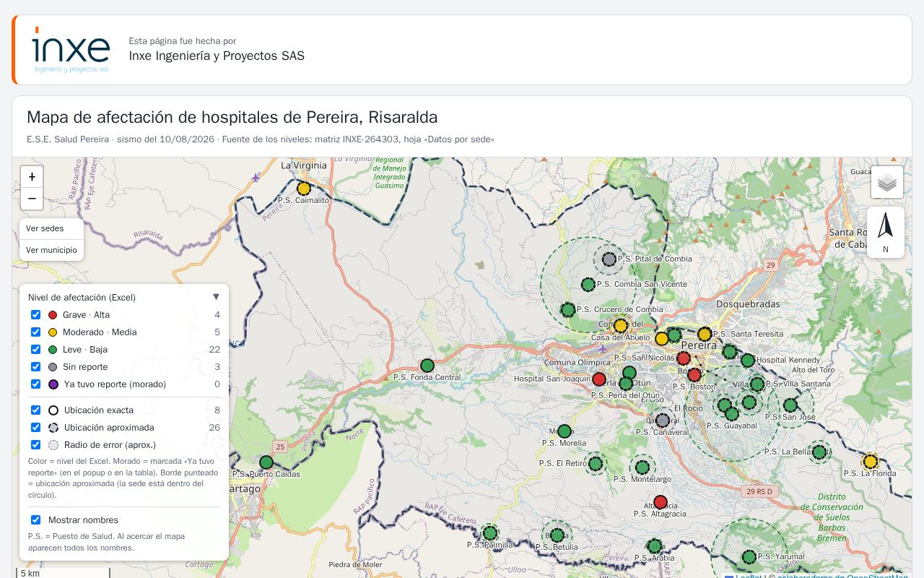Image resolution: width=924 pixels, height=578 pixels.
Task: Open the P.S. San José marker
Action: [790, 405]
